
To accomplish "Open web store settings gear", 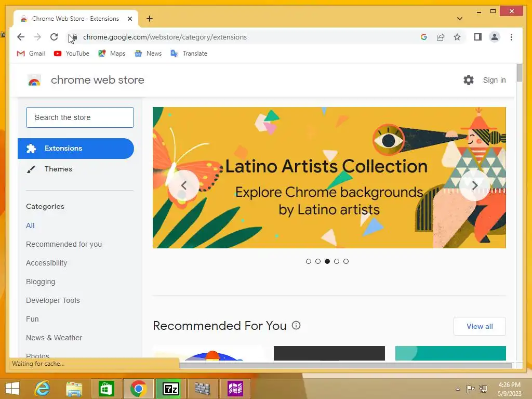I will [x=469, y=80].
